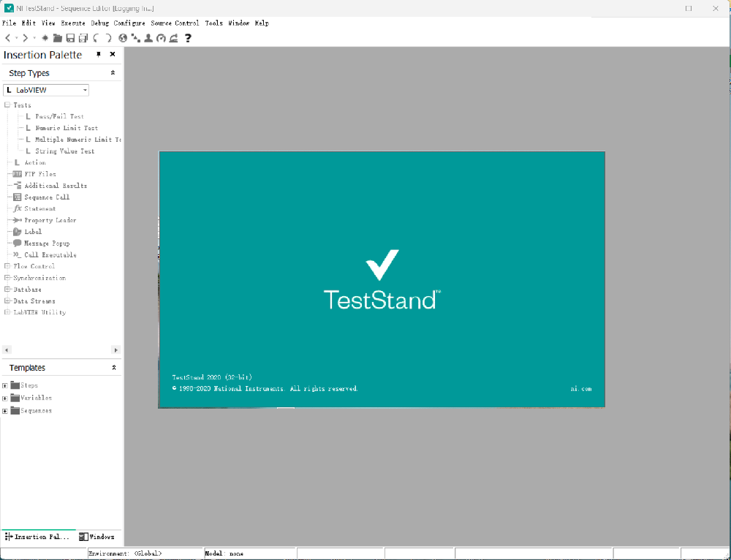The width and height of the screenshot is (731, 560).
Task: Open help with the question mark icon
Action: (x=188, y=38)
